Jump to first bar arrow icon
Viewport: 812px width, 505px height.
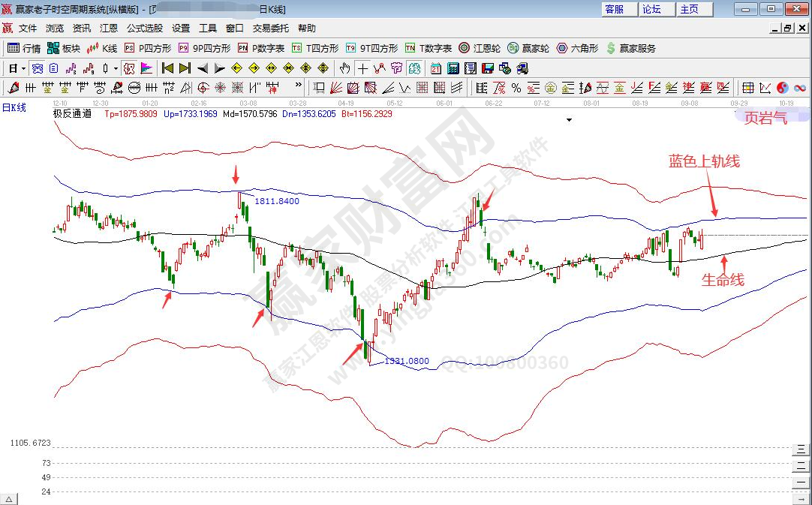point(167,68)
